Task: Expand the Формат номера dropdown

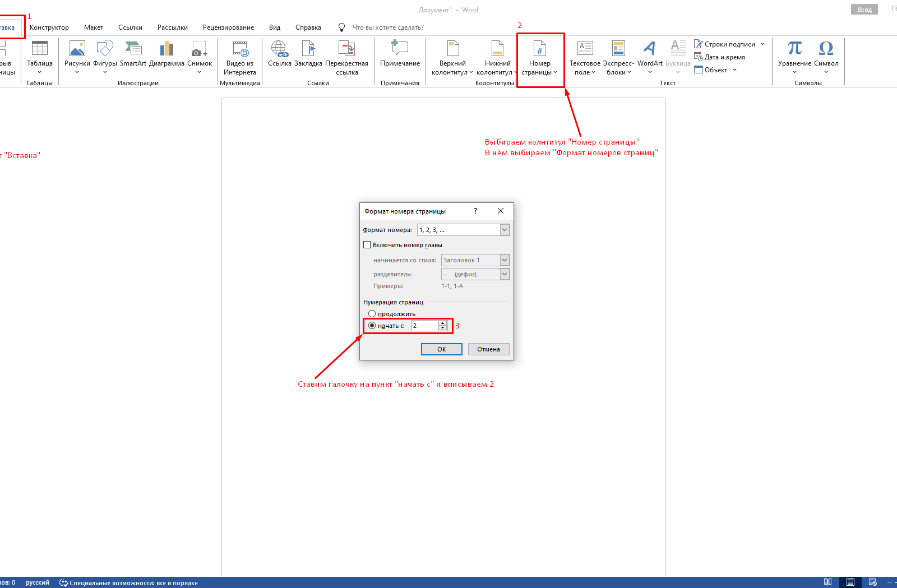Action: tap(505, 230)
